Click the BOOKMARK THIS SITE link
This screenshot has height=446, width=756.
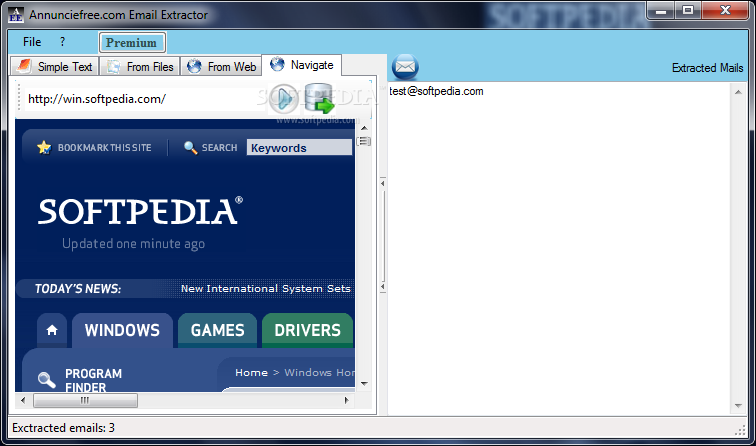(x=105, y=148)
